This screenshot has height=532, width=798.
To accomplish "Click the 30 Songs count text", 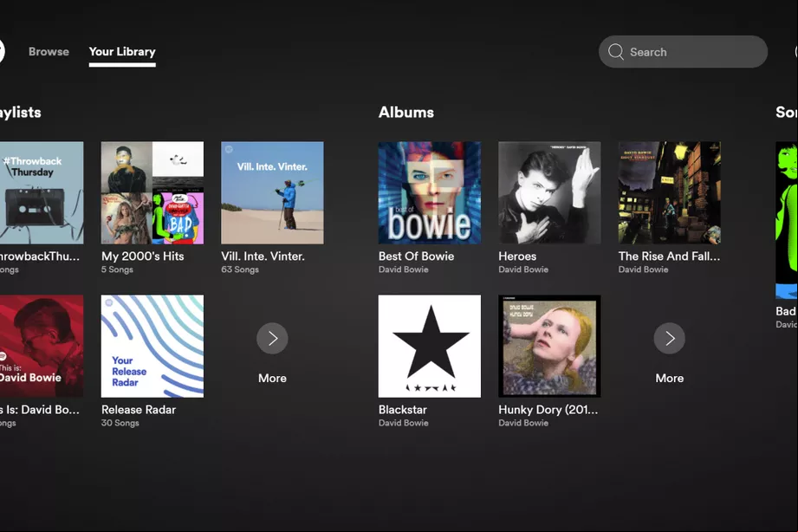I will 120,423.
